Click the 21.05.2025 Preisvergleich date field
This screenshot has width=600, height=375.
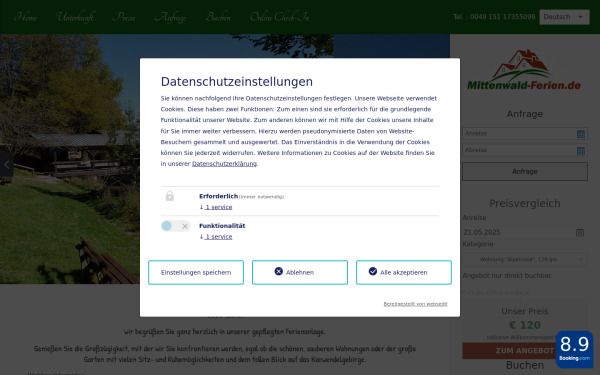pos(525,232)
